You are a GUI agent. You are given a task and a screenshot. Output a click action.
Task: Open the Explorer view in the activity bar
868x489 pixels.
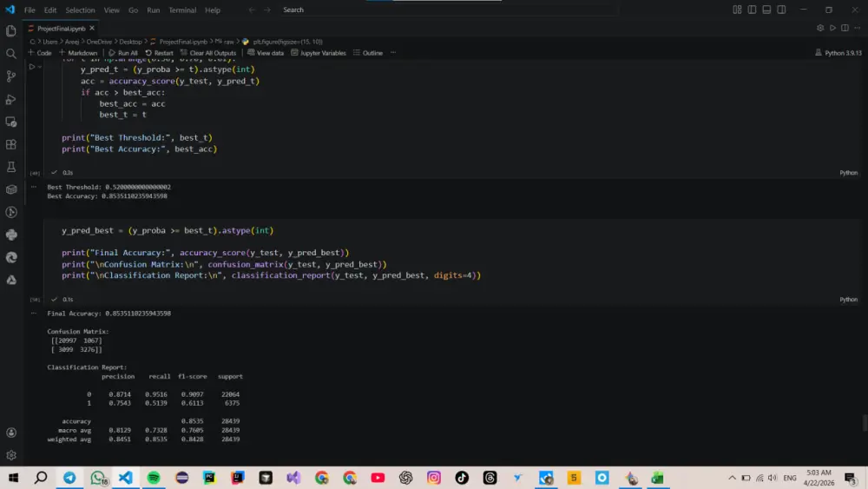coord(11,31)
